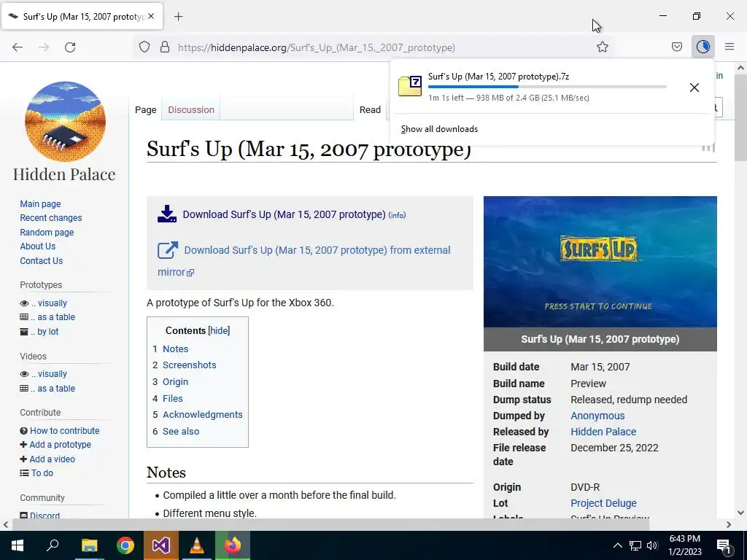Open the Contact Us link
The height and width of the screenshot is (560, 747).
click(x=42, y=260)
